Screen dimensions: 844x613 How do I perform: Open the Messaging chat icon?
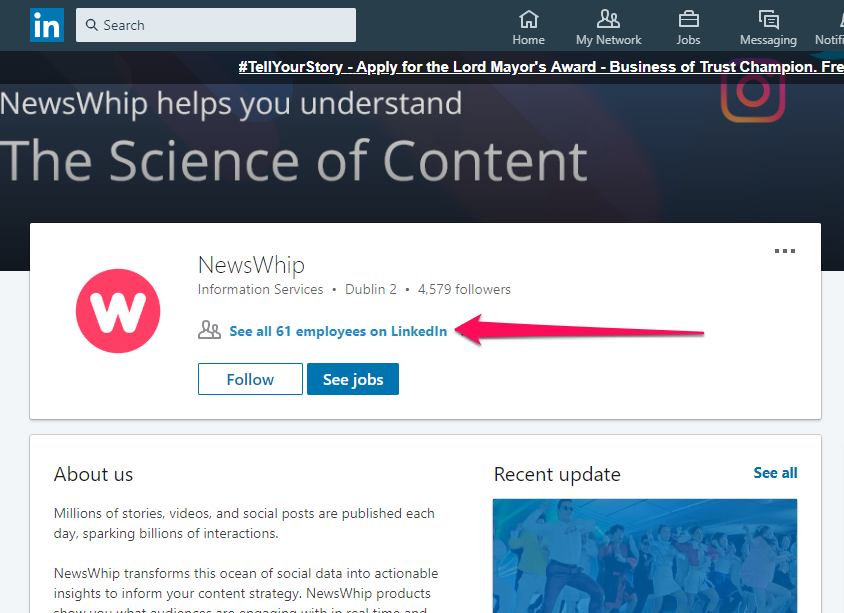(x=768, y=19)
